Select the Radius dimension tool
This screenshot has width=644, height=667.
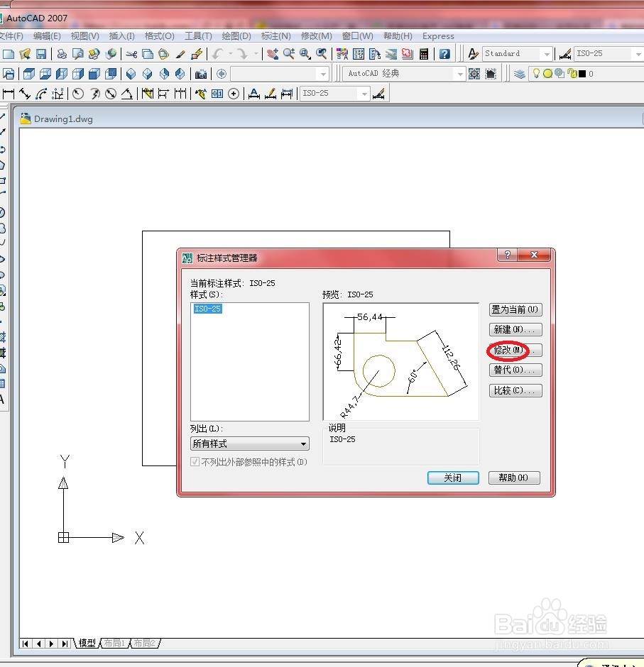click(78, 94)
